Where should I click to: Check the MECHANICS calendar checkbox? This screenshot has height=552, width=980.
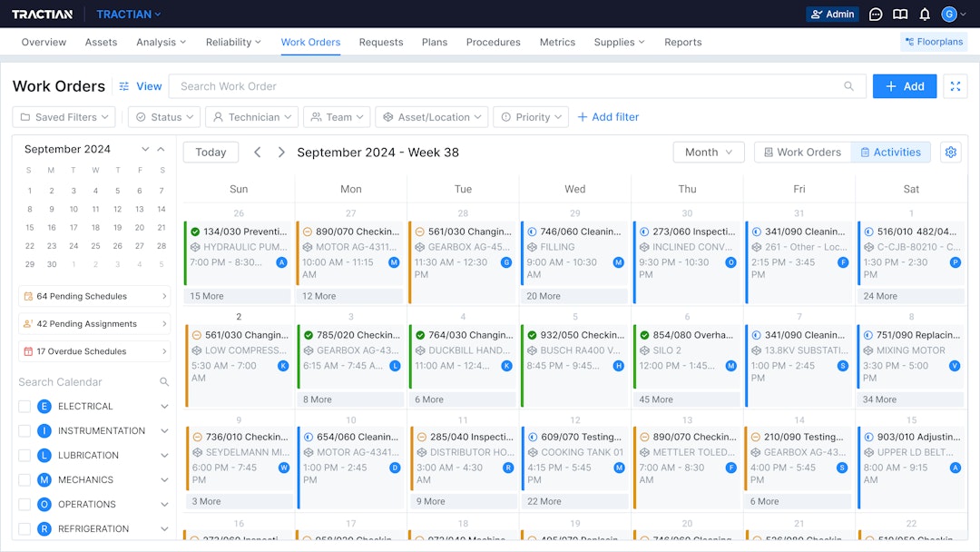click(x=24, y=479)
